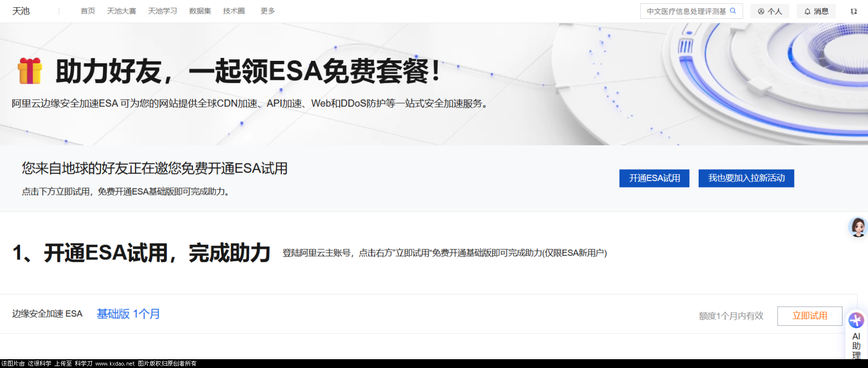This screenshot has width=868, height=368.
Task: Open the customer service avatar icon
Action: (858, 227)
